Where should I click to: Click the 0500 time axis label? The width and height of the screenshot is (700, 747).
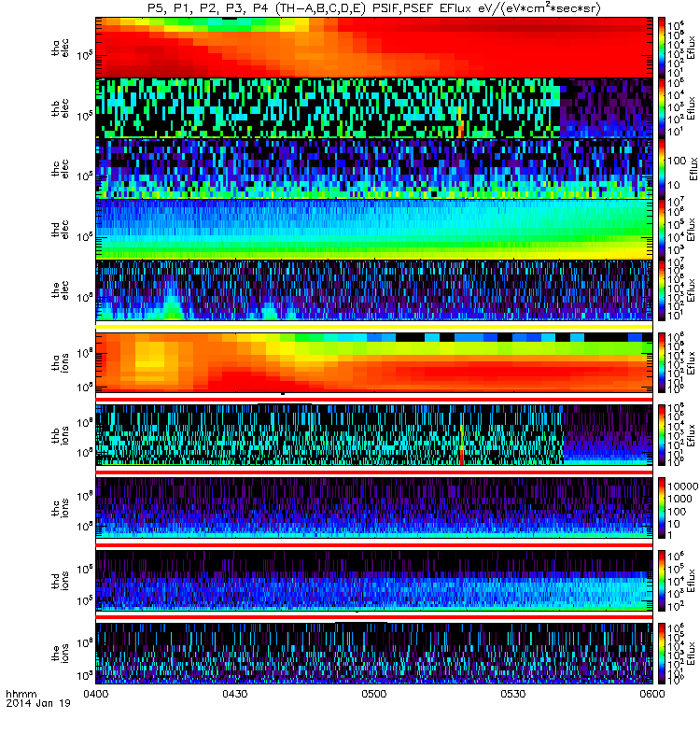[374, 694]
